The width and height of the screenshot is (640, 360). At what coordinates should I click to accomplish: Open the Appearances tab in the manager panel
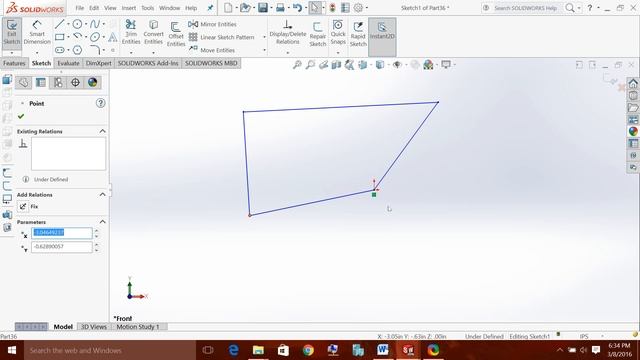(93, 82)
